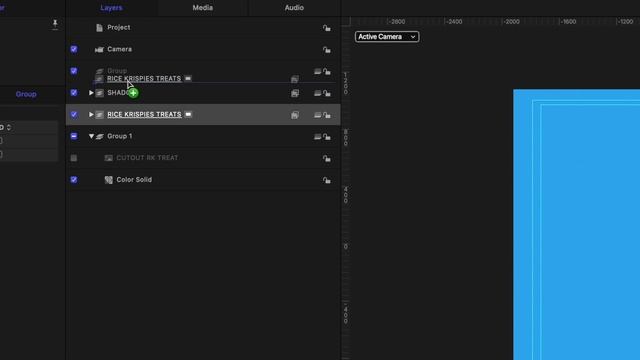
Task: Toggle 2D/3D icon on selected RICE KRISPIES row
Action: 317,115
